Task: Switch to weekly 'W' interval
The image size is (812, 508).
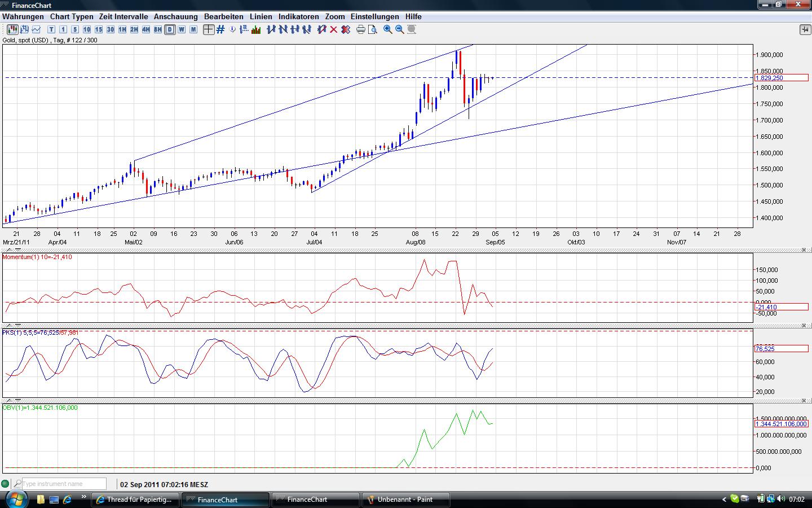Action: click(x=182, y=29)
